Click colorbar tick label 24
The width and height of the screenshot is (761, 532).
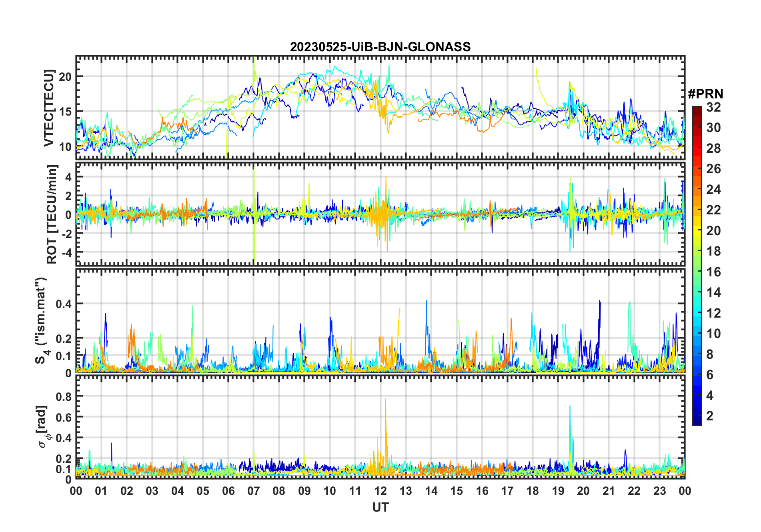tap(713, 189)
